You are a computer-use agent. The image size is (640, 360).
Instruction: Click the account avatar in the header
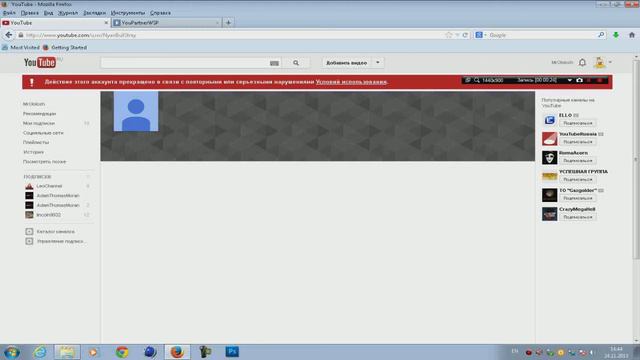pyautogui.click(x=600, y=62)
